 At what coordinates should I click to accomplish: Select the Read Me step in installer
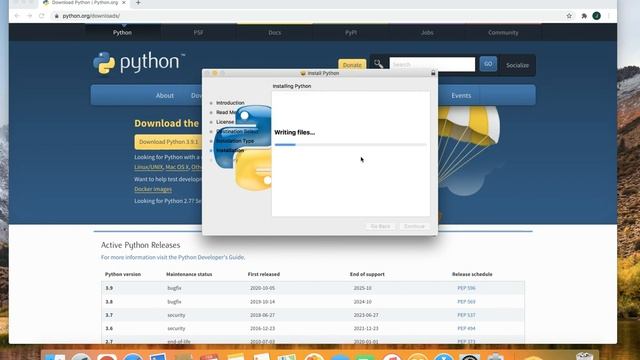227,112
